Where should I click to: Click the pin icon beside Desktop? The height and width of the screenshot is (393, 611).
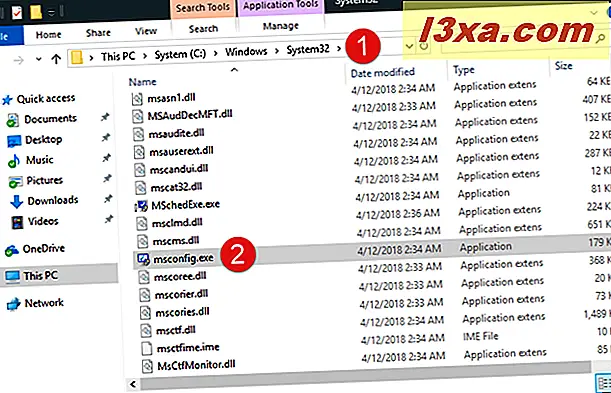tap(106, 137)
